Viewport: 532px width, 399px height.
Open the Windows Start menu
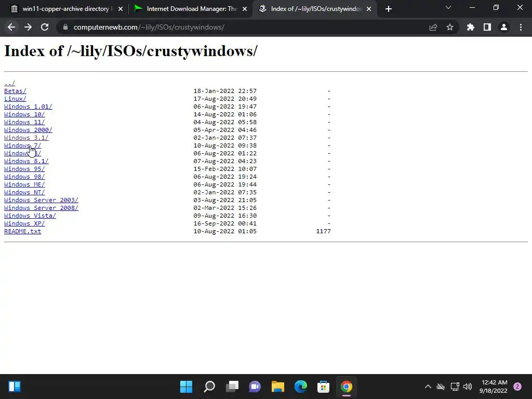pos(187,387)
